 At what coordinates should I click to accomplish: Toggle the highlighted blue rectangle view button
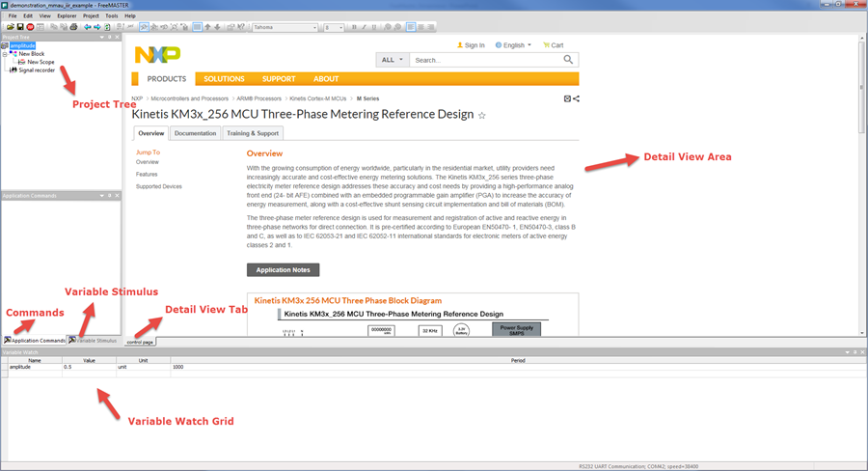pos(197,27)
